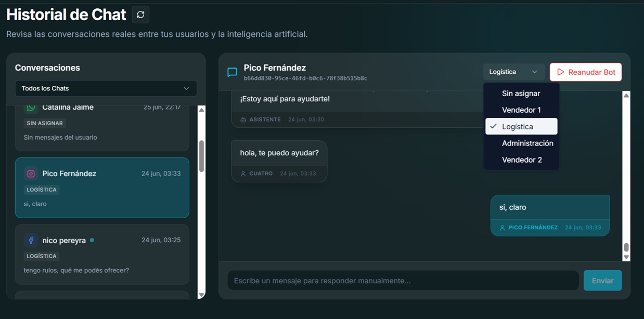
Task: Click 'tengo rulos, qué me podés ofrecer?' preview
Action: 76,270
